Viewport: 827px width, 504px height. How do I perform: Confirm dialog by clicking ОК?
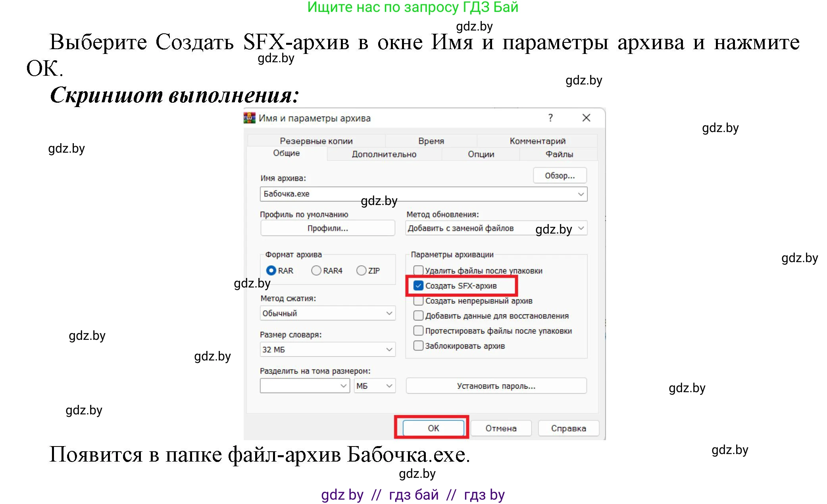[432, 428]
